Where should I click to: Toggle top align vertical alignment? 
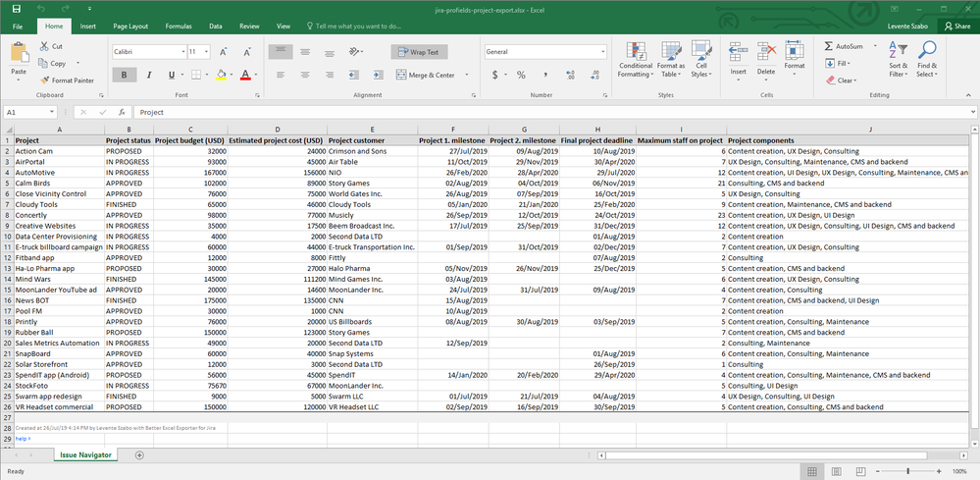point(281,52)
